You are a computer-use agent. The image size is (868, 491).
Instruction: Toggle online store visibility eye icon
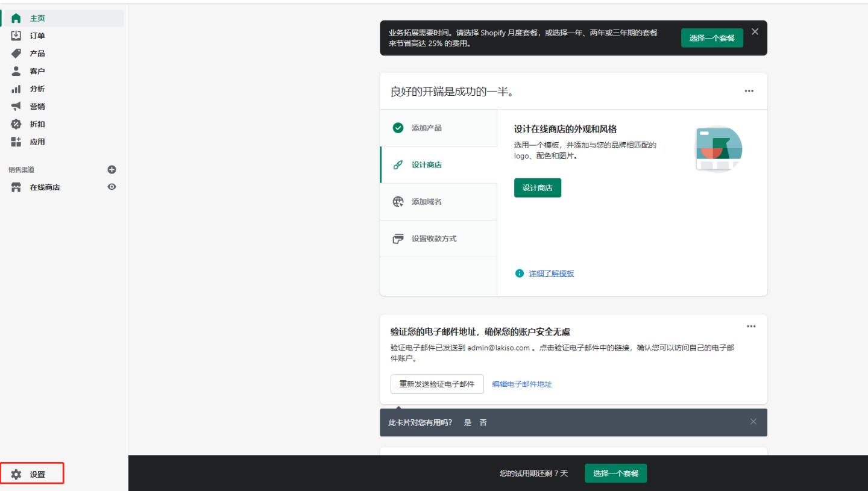[x=112, y=187]
